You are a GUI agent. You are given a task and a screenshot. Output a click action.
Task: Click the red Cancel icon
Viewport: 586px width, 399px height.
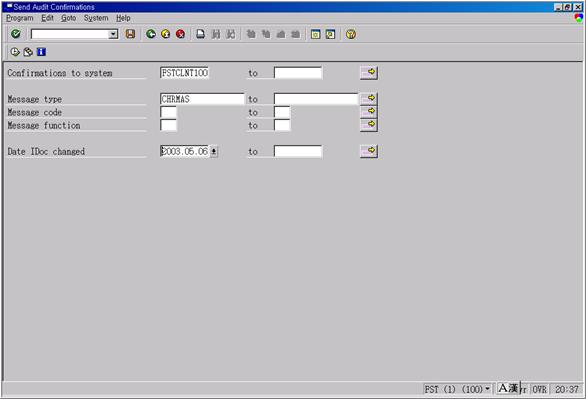pyautogui.click(x=181, y=34)
